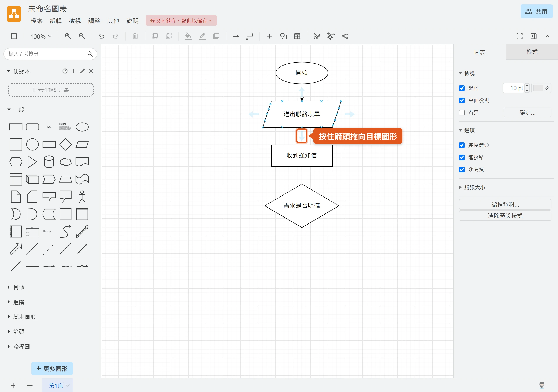Click the zoom in magnifier icon

pyautogui.click(x=68, y=36)
